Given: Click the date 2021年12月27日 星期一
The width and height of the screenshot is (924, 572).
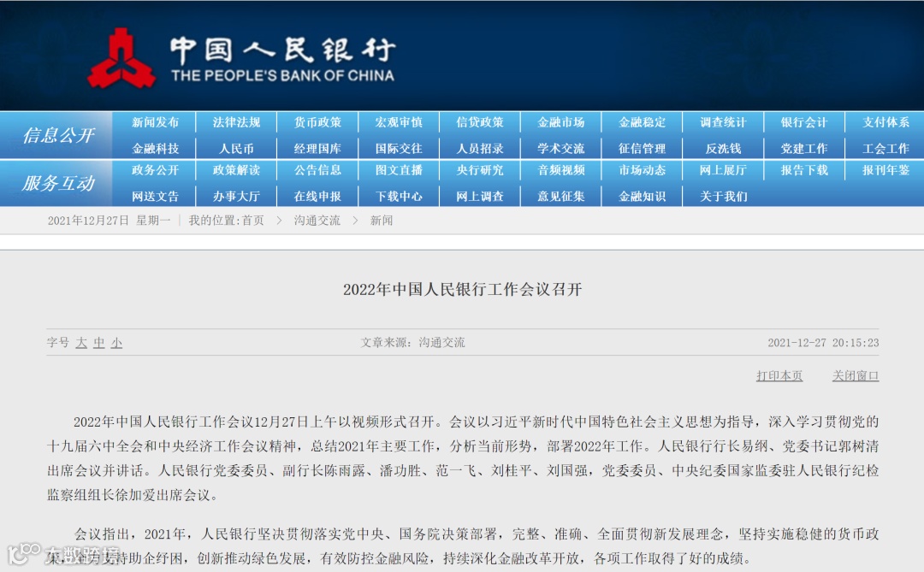Looking at the screenshot, I should pyautogui.click(x=109, y=221).
